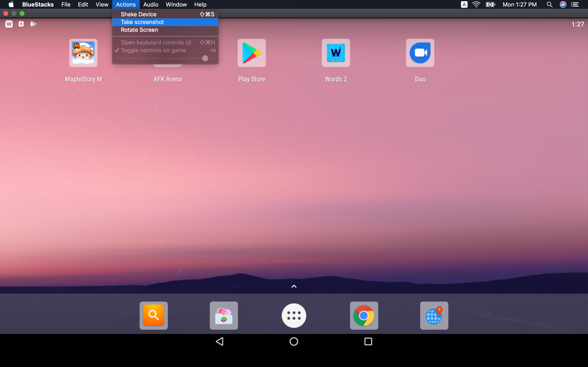The width and height of the screenshot is (588, 367).
Task: Toggle game controls UI visibility
Action: [153, 50]
